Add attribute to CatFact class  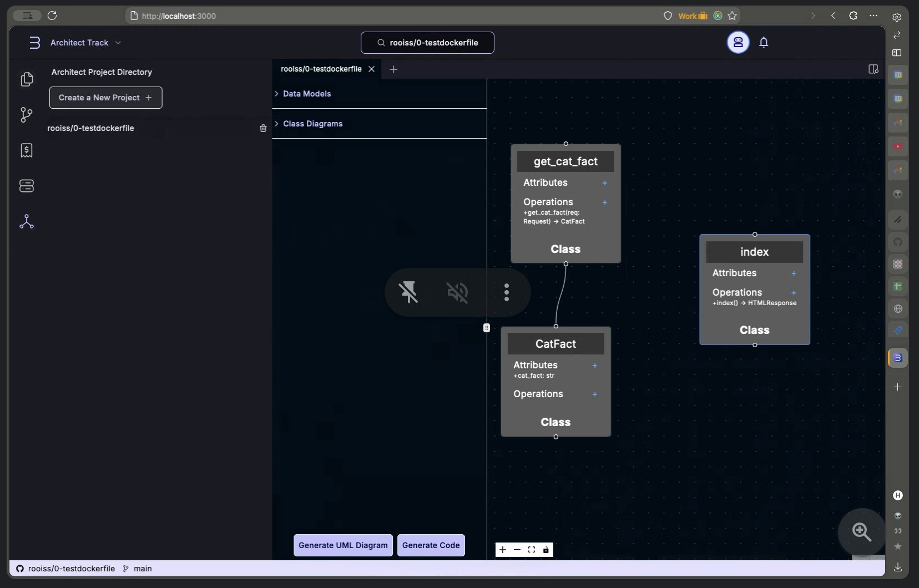(x=594, y=366)
